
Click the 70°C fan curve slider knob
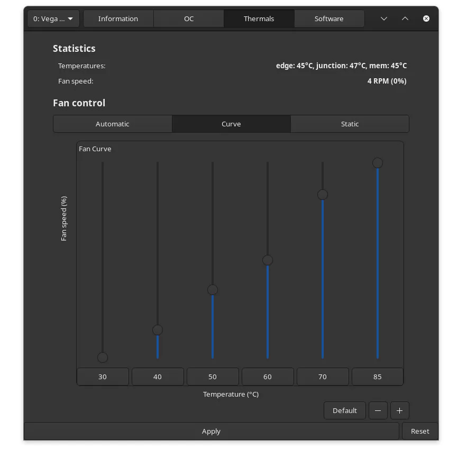323,195
